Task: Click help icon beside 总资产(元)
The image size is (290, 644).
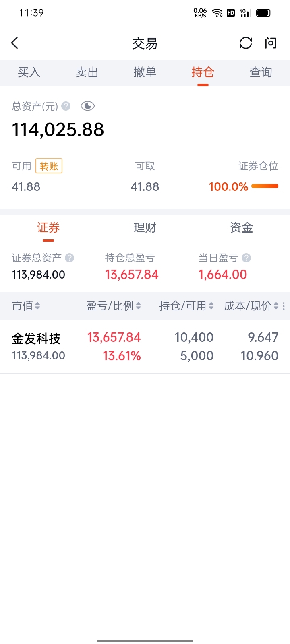Action: (66, 106)
